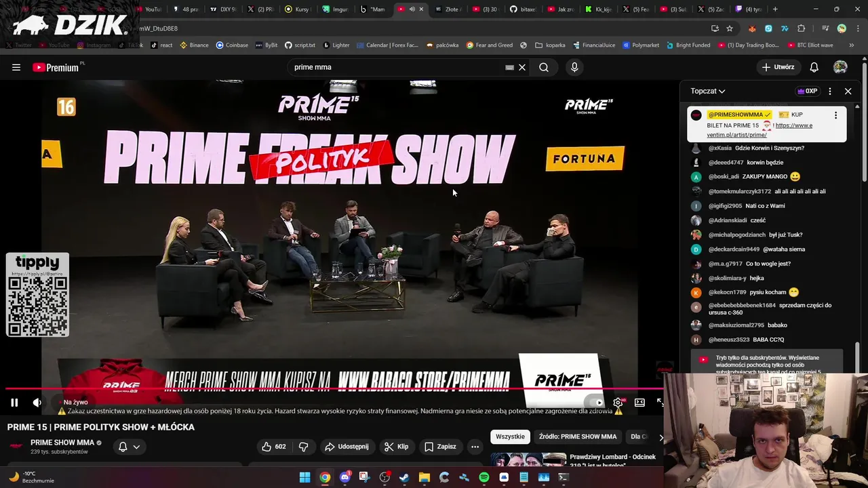Viewport: 868px width, 488px height.
Task: Open the Windows Start menu
Action: coord(305,477)
